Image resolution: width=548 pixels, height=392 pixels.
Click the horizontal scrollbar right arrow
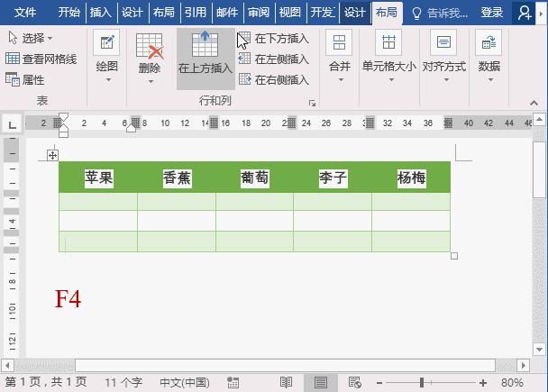point(523,366)
